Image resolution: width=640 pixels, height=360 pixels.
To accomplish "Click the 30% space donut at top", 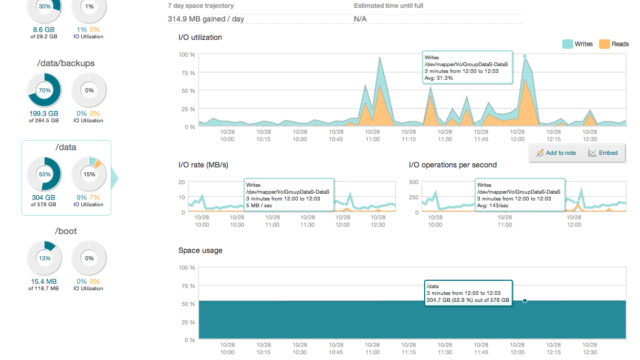I will pos(44,8).
